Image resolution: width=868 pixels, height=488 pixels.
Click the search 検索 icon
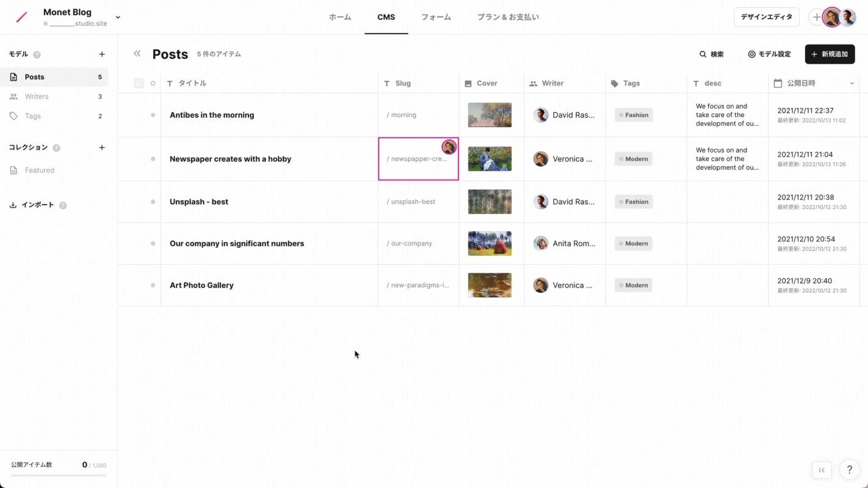[703, 54]
